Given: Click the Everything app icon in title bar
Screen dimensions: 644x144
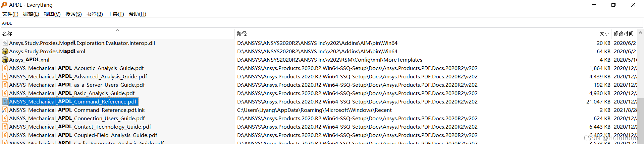Looking at the screenshot, I should click(x=4, y=5).
